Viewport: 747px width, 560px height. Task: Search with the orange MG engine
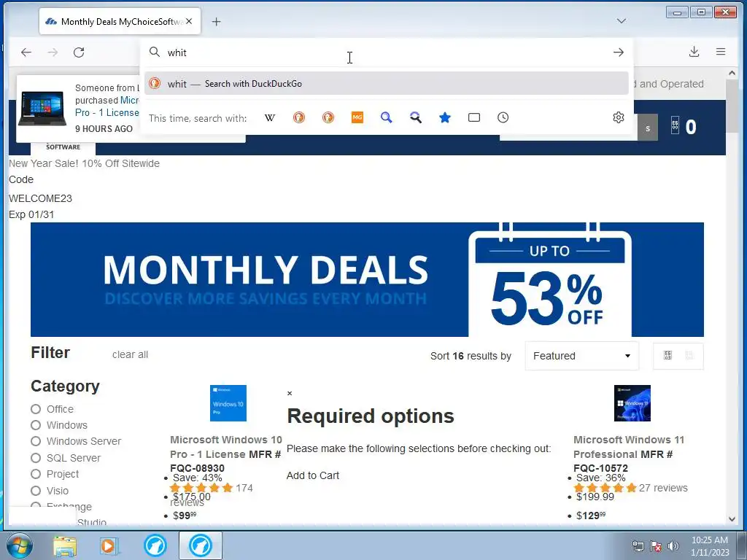click(357, 117)
